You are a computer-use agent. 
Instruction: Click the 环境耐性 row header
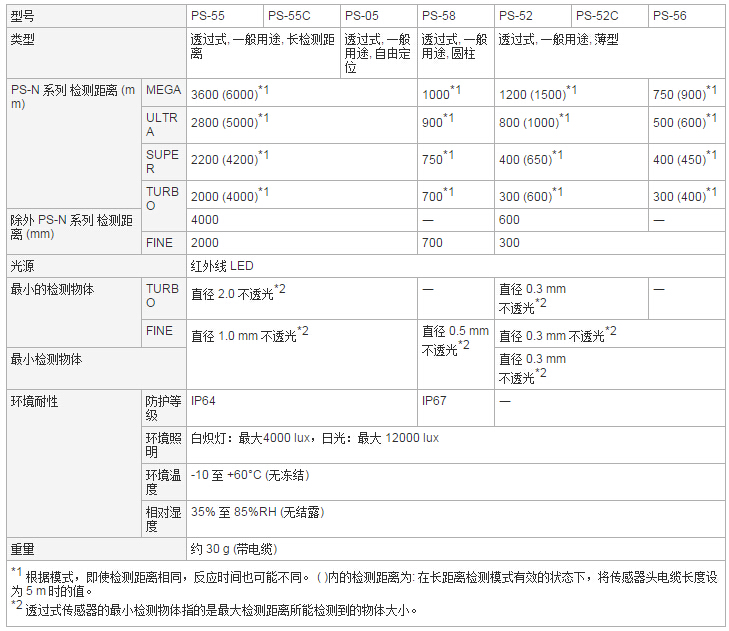click(x=34, y=400)
